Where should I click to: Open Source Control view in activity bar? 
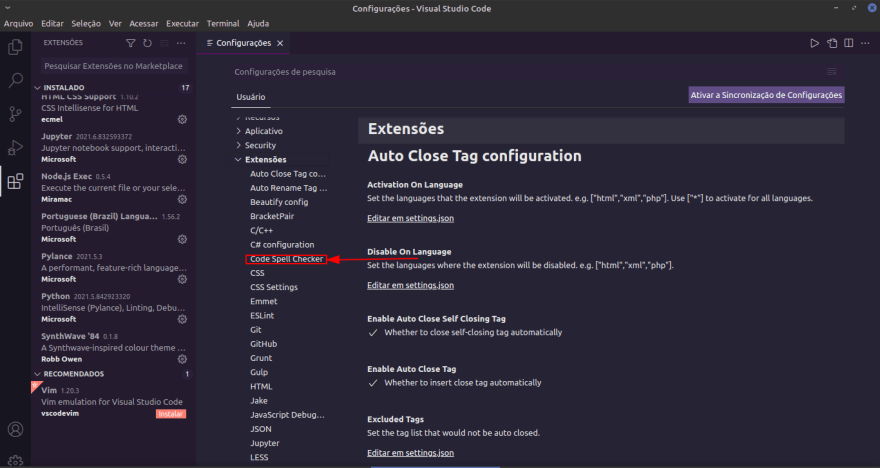tap(15, 114)
